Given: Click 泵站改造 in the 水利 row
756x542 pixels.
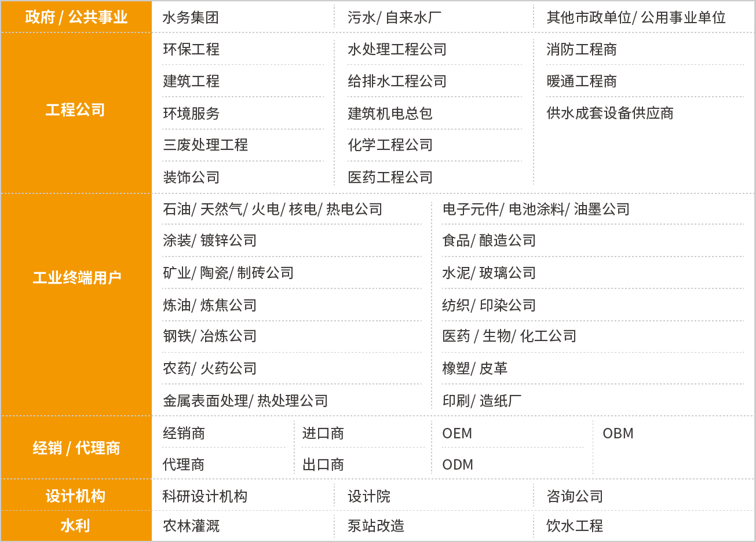Looking at the screenshot, I should pos(376,526).
